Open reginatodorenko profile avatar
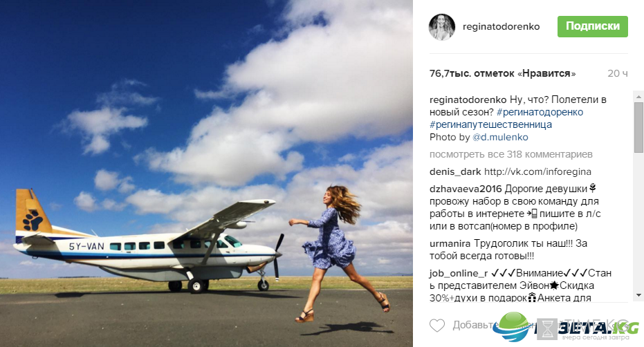 click(442, 27)
